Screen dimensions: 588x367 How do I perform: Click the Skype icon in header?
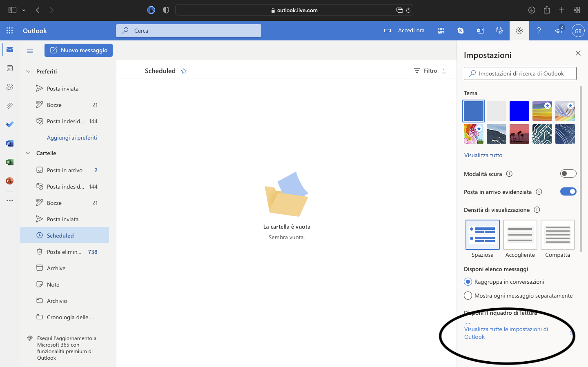(x=461, y=31)
